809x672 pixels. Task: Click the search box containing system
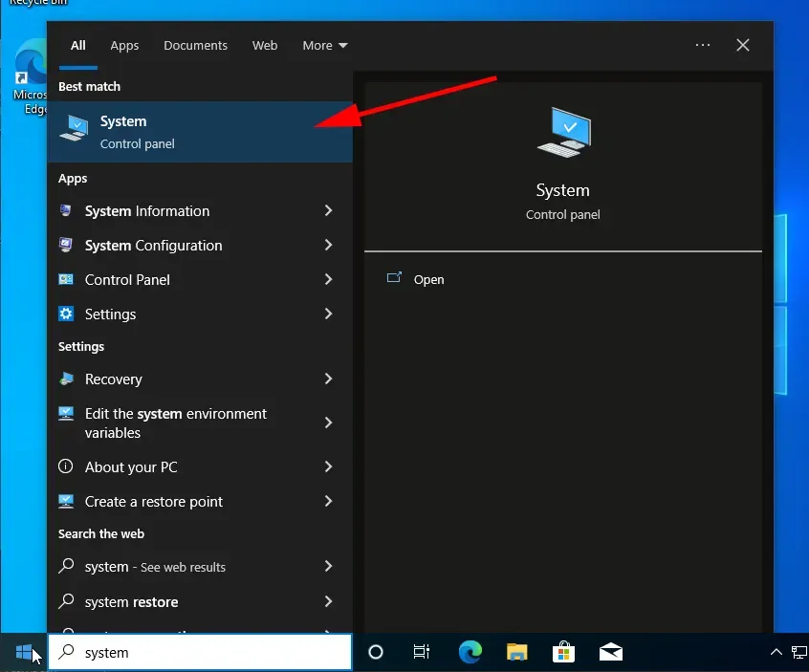tap(200, 652)
